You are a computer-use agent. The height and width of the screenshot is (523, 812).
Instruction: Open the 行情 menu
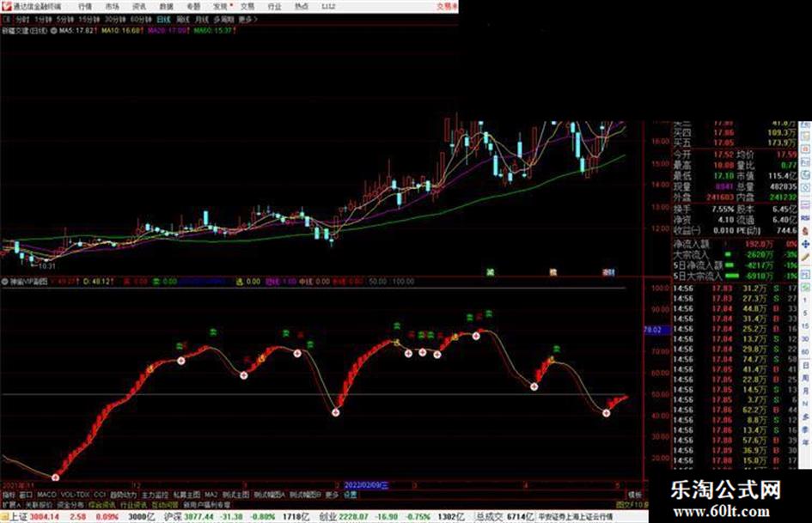click(x=85, y=7)
